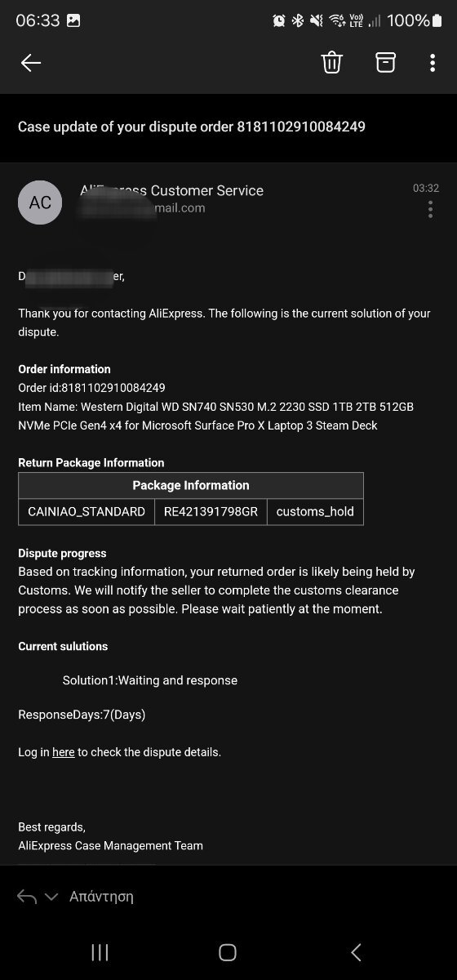457x980 pixels.
Task: Tap Android home button
Action: (228, 952)
